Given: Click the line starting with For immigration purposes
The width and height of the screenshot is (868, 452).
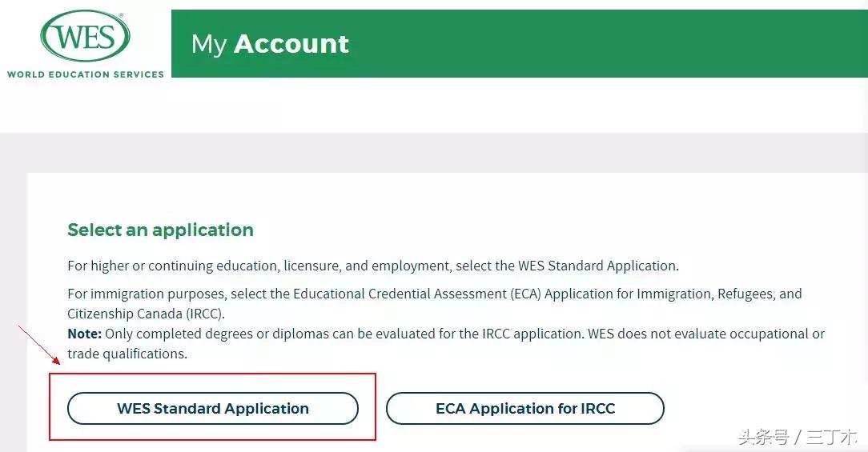Looking at the screenshot, I should pos(434,294).
